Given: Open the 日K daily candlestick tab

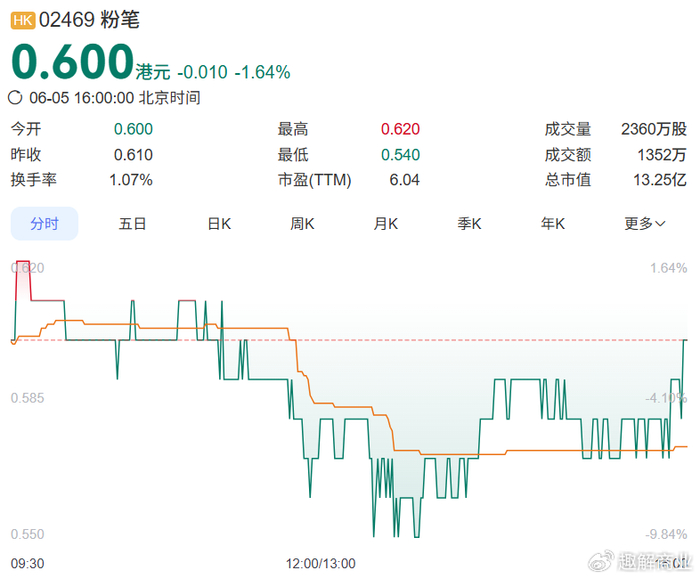Looking at the screenshot, I should point(219,224).
